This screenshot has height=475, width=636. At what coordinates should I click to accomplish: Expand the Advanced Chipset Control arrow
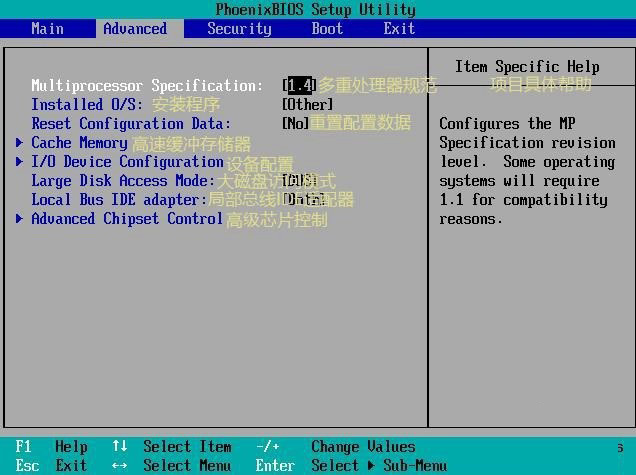20,219
